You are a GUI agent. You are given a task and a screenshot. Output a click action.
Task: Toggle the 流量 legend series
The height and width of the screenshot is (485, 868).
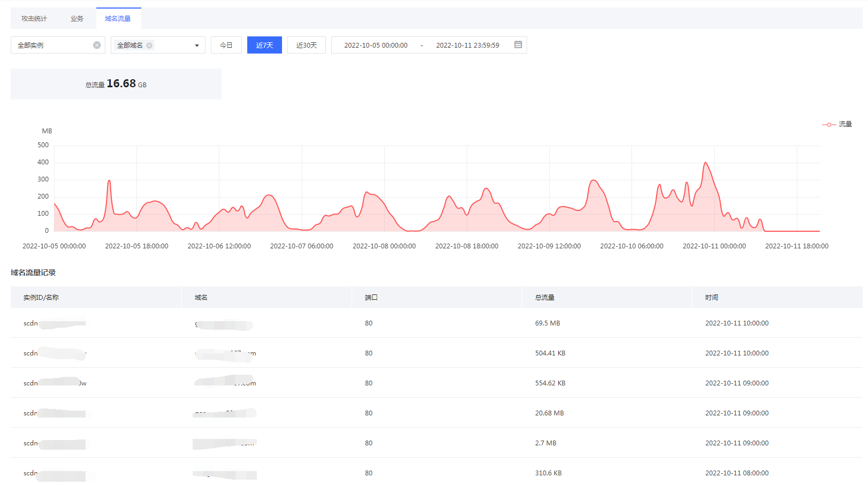pos(836,124)
